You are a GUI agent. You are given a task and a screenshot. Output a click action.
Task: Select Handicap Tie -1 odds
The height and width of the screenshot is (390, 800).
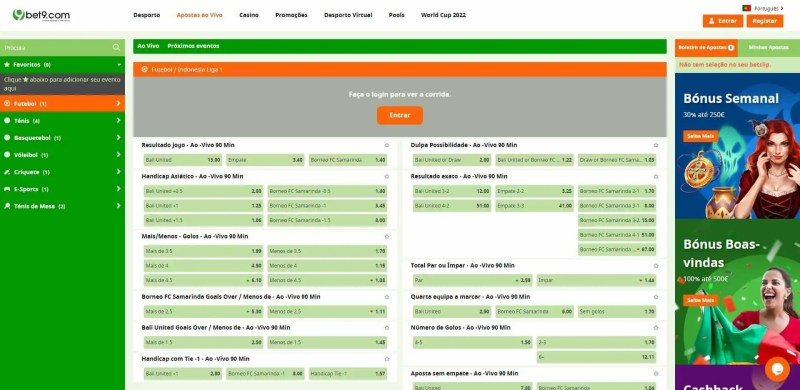(x=347, y=374)
